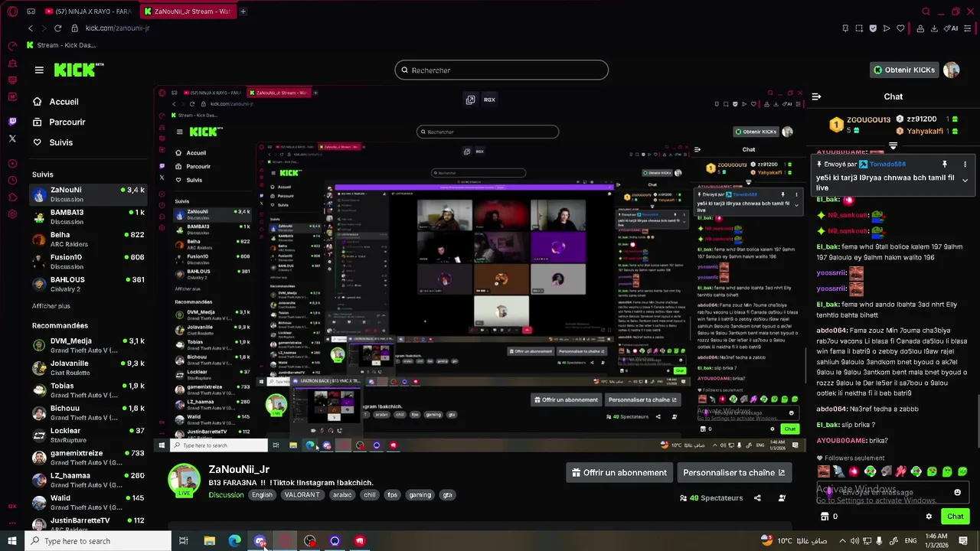Open the Opera GX main menu logo
This screenshot has width=980, height=551.
click(12, 11)
